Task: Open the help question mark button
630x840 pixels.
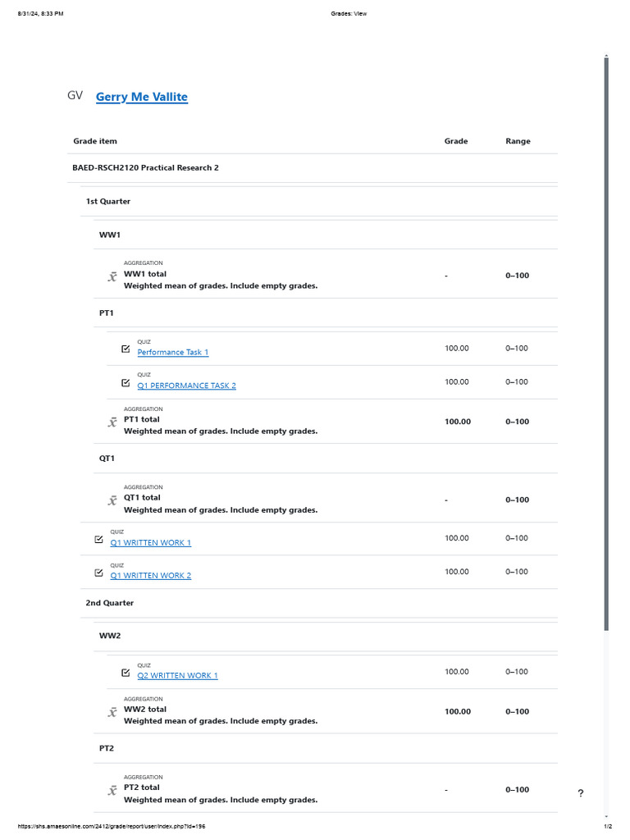Action: (x=581, y=793)
